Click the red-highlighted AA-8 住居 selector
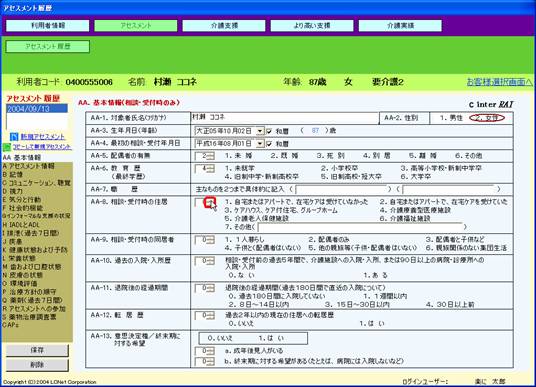The height and width of the screenshot is (387, 536). point(209,202)
